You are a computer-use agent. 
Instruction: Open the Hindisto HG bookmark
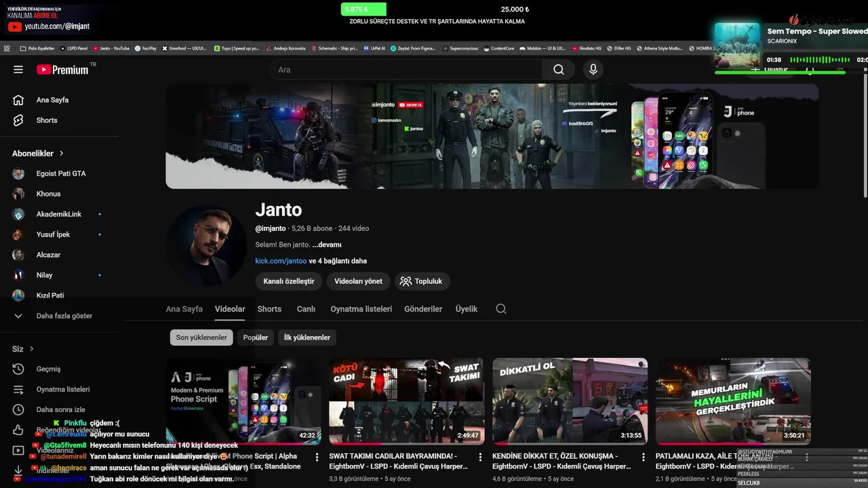(587, 49)
